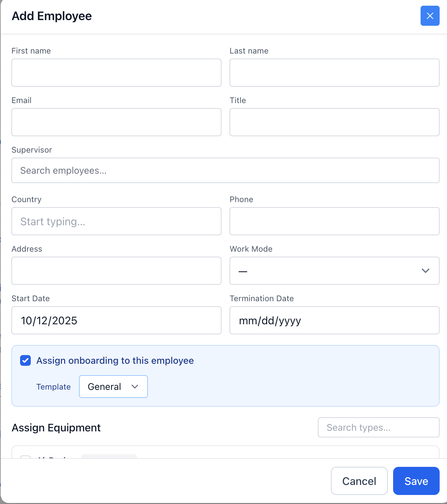Expand the Work Mode chevron arrow
Viewport: 447px width, 504px height.
point(425,271)
